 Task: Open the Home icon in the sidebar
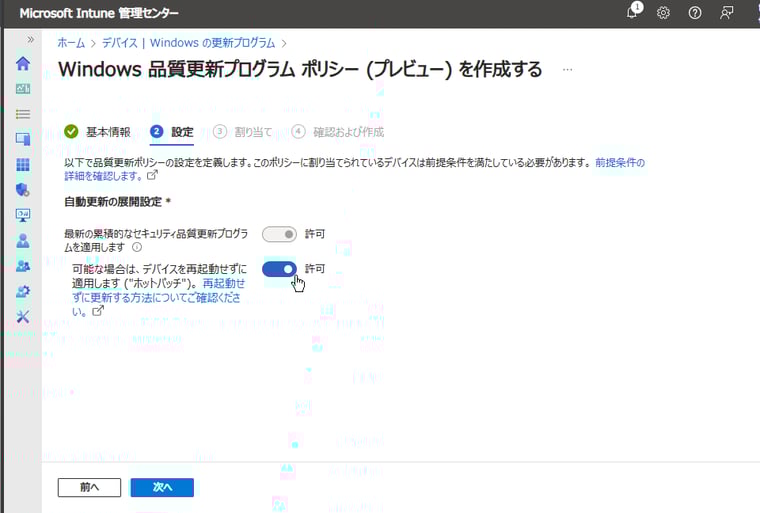tap(23, 64)
